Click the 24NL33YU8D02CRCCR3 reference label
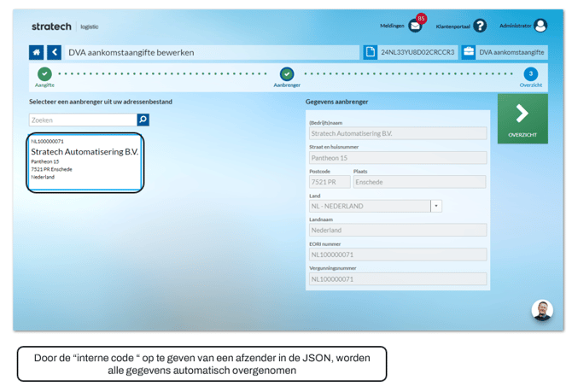The height and width of the screenshot is (392, 572). tap(417, 52)
